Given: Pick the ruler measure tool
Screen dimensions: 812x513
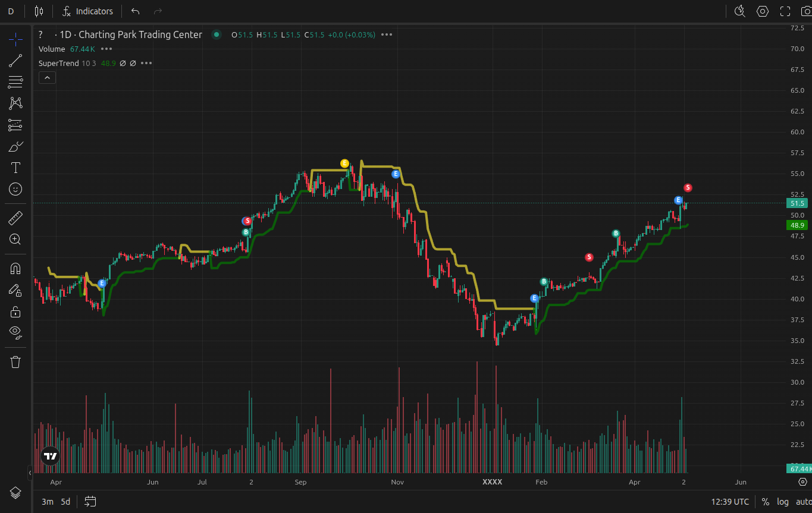Looking at the screenshot, I should point(15,218).
